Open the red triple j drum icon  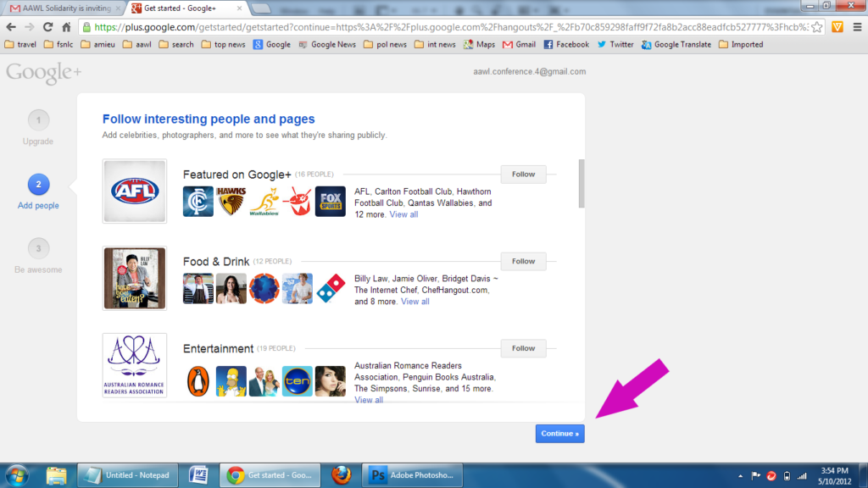[298, 202]
